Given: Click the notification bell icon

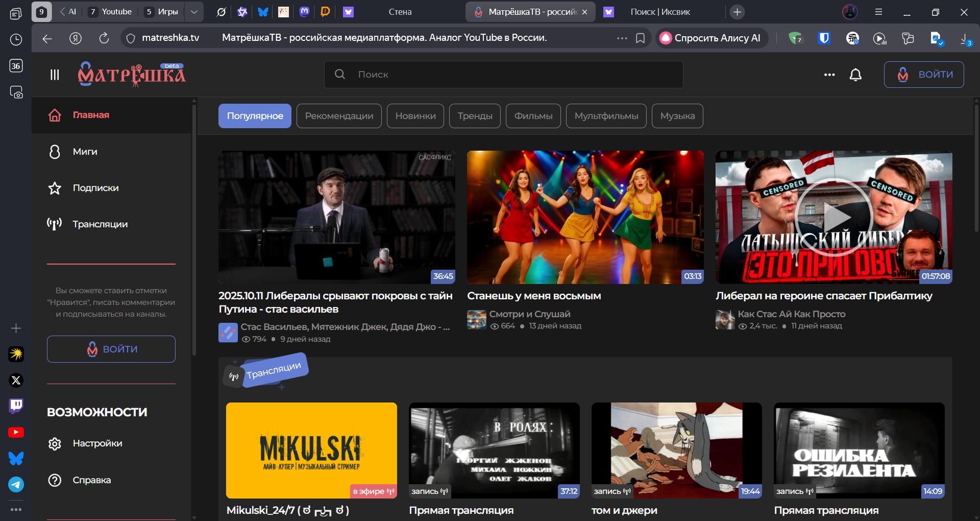Looking at the screenshot, I should (x=855, y=75).
